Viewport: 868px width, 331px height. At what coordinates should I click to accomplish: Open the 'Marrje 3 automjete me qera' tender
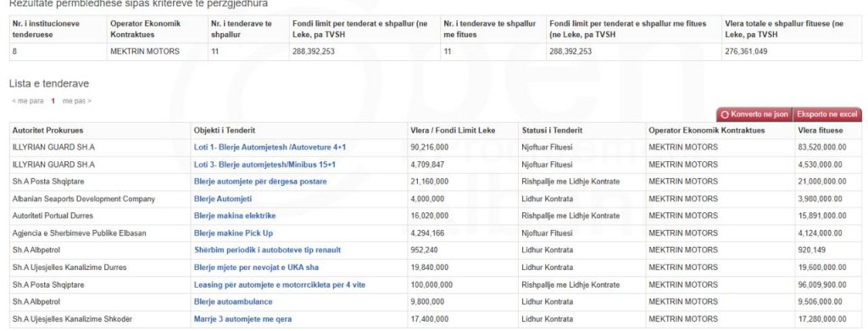pyautogui.click(x=242, y=319)
